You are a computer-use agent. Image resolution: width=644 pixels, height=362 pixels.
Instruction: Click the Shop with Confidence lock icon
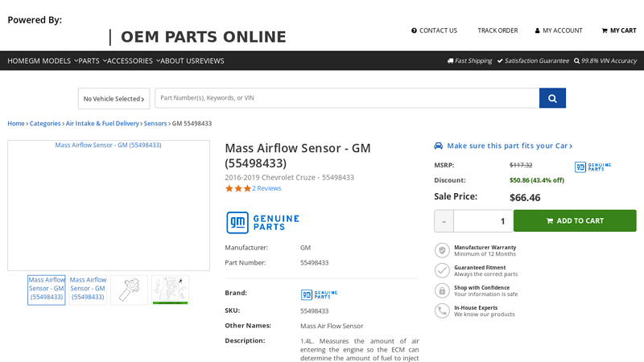[442, 290]
